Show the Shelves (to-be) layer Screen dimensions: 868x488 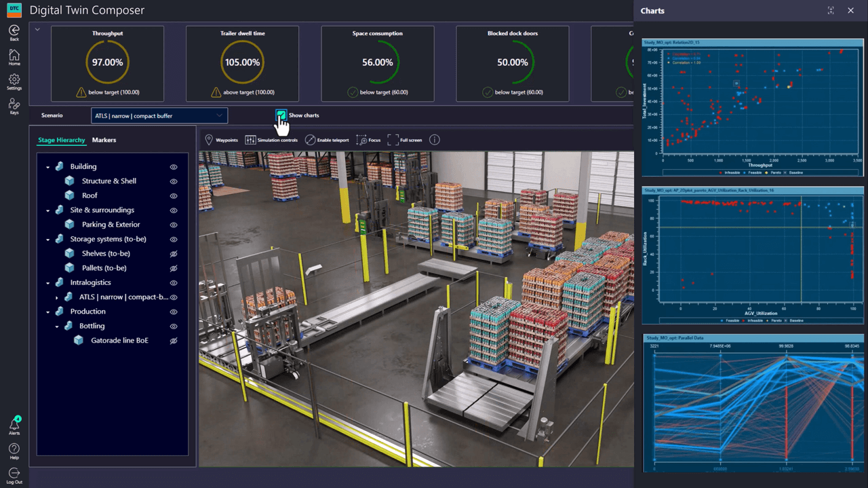coord(174,252)
